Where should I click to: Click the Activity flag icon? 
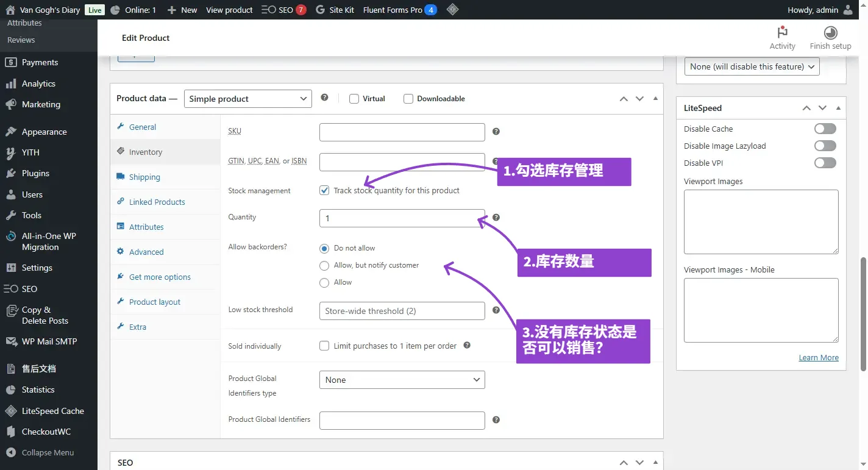tap(782, 32)
